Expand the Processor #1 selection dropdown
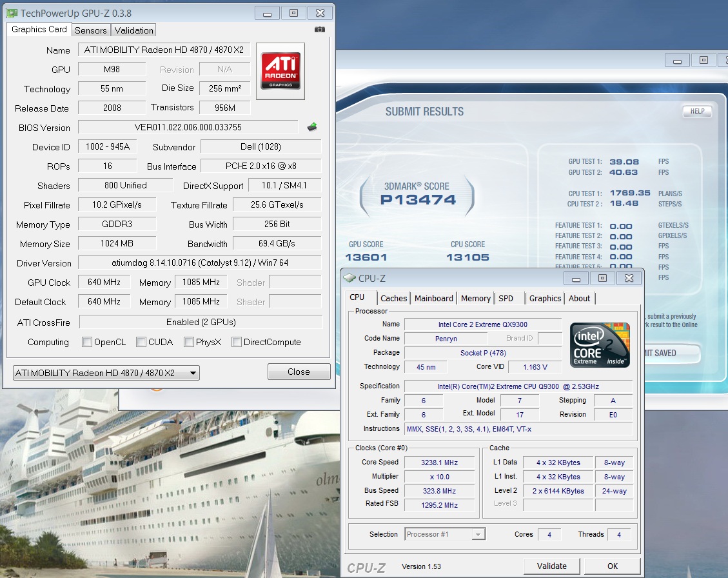728x578 pixels. pos(445,534)
